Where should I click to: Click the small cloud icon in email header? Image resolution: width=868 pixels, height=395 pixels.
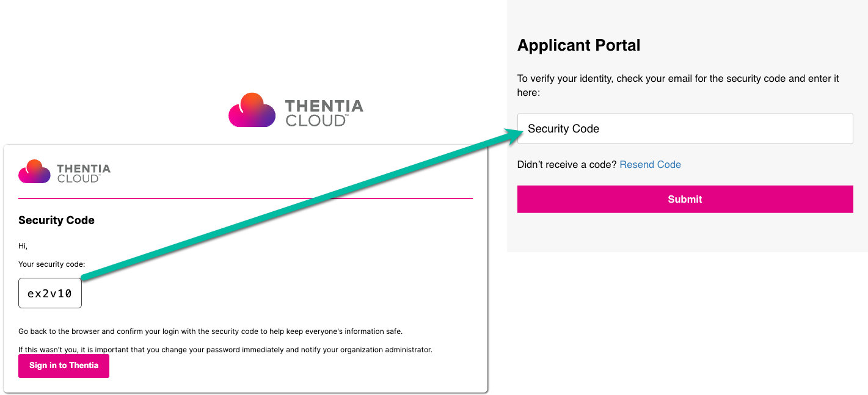pos(34,172)
